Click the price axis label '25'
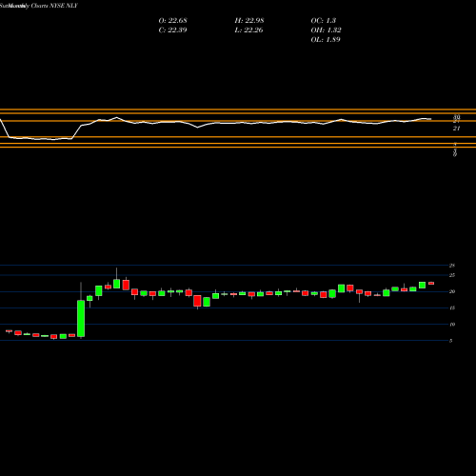476x476 pixels. 452,275
